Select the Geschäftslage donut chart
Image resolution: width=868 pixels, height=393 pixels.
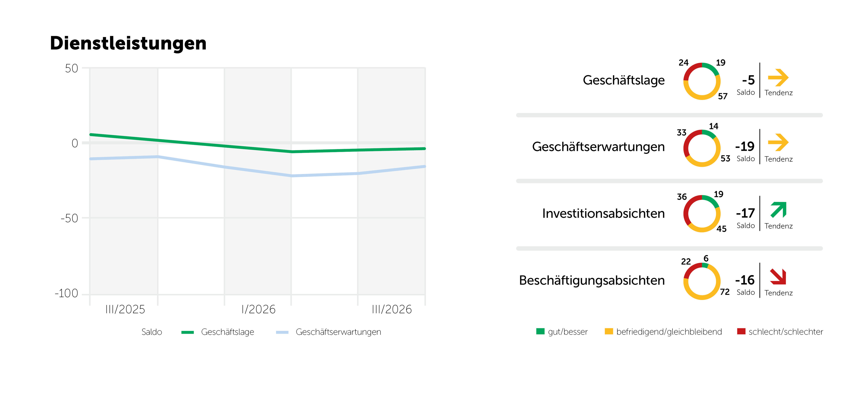point(702,81)
